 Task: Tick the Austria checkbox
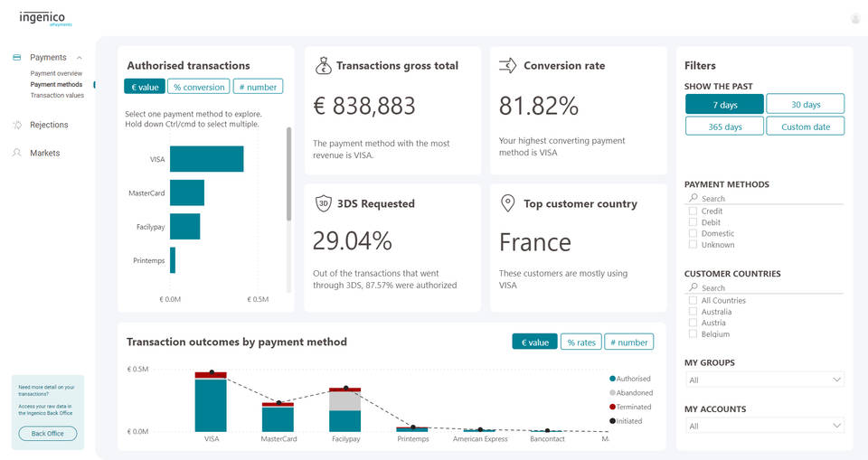pos(693,322)
